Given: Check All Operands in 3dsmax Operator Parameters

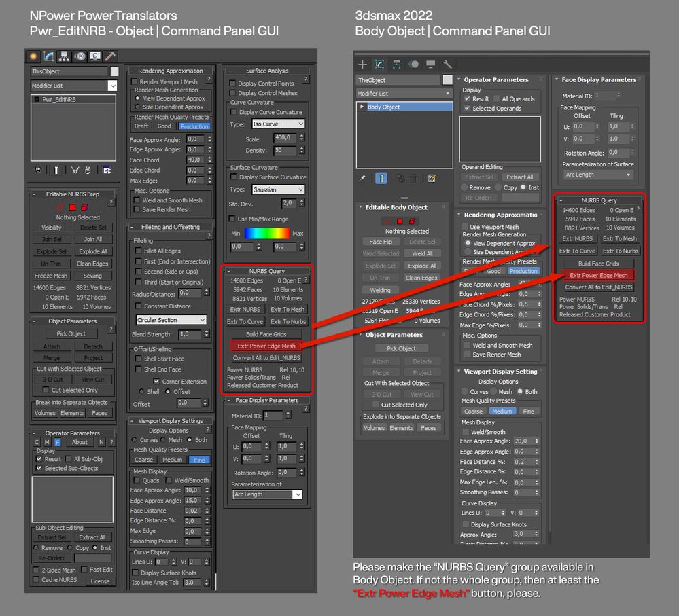Looking at the screenshot, I should (497, 98).
